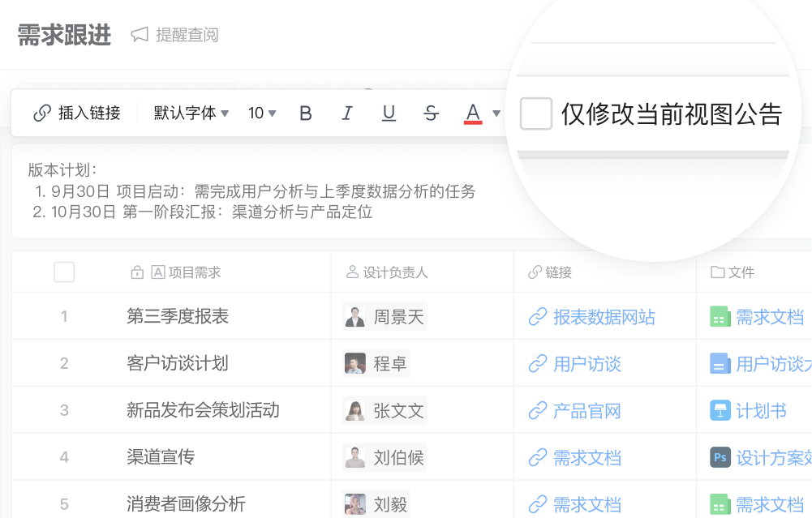Expand the font size 10 dropdown
Image resolution: width=812 pixels, height=518 pixels.
pos(262,113)
